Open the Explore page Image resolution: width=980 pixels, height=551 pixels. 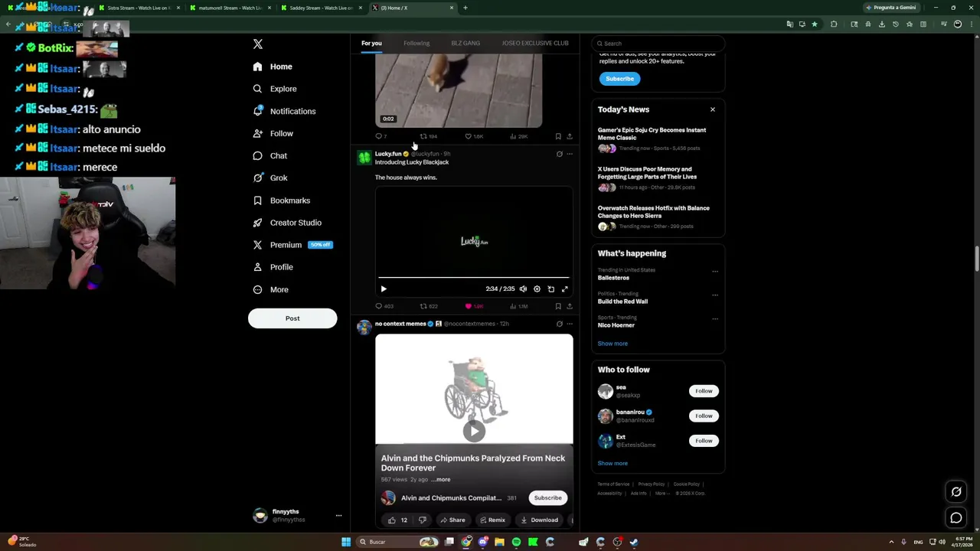(275, 89)
